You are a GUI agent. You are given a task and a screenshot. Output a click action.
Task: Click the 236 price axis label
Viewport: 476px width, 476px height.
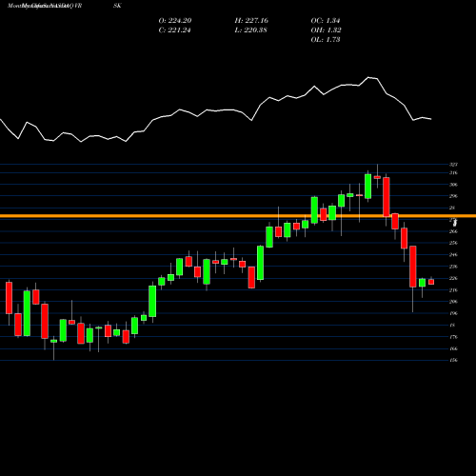point(453,267)
